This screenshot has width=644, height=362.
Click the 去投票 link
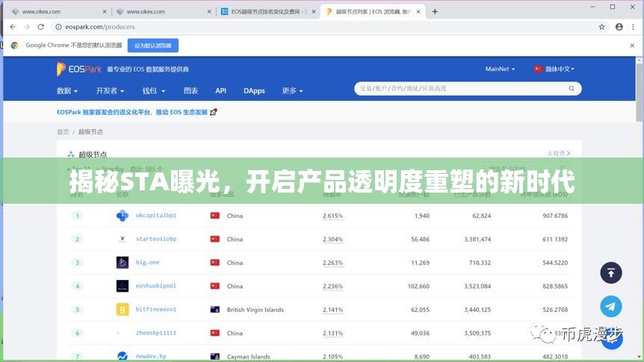point(559,153)
